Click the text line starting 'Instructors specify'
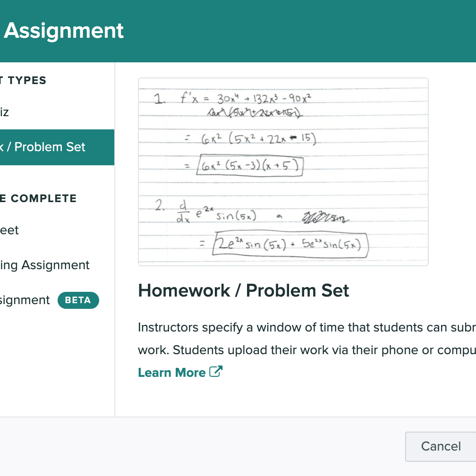This screenshot has width=476, height=476. [307, 328]
